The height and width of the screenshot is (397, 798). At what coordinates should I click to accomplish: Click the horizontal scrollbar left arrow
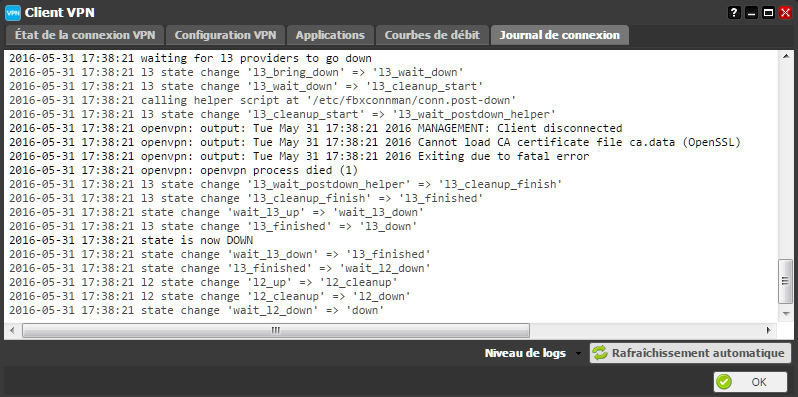12,331
